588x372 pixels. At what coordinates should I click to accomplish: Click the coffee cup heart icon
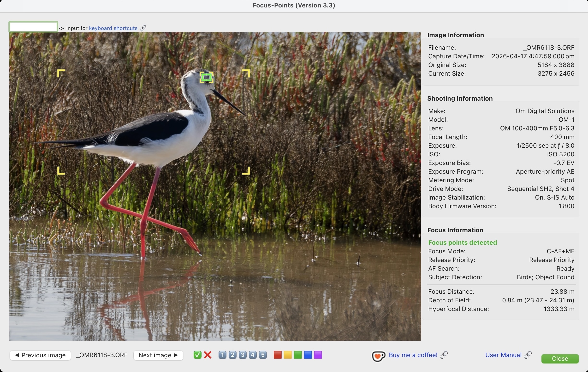(x=378, y=356)
